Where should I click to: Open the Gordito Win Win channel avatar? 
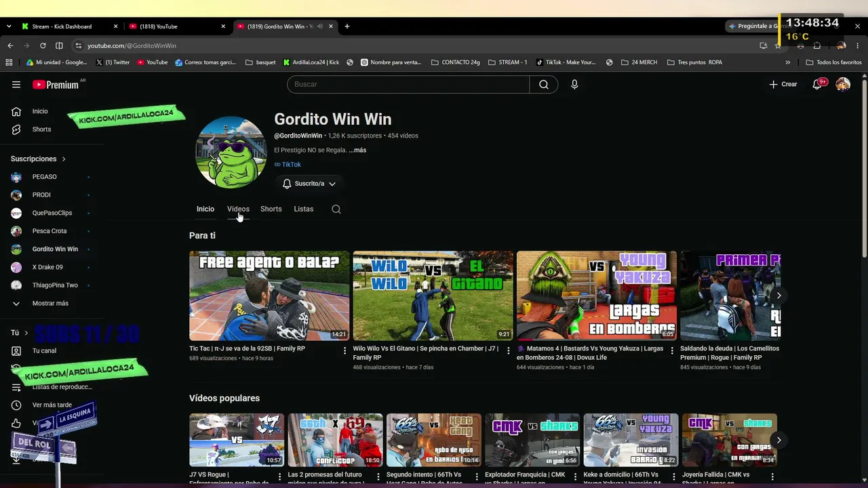231,152
